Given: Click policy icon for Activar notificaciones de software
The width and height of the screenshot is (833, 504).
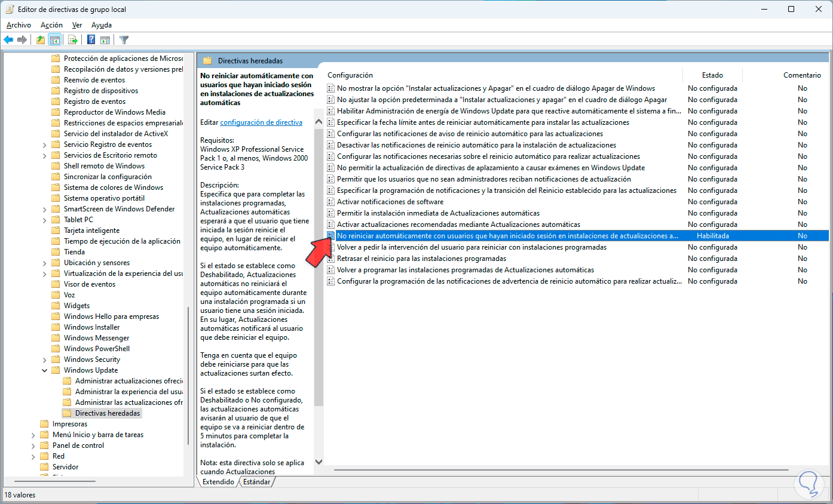Looking at the screenshot, I should point(332,202).
